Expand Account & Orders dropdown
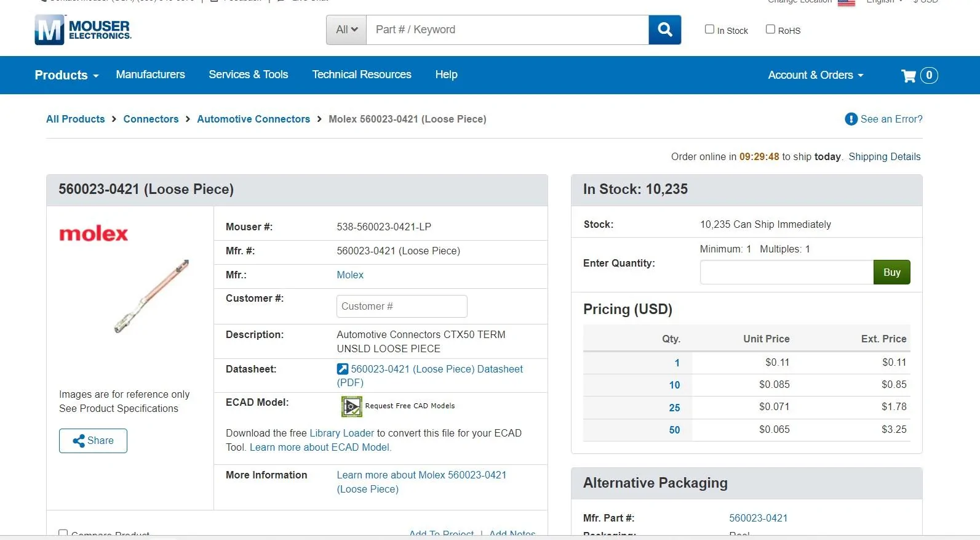This screenshot has height=540, width=980. 816,75
